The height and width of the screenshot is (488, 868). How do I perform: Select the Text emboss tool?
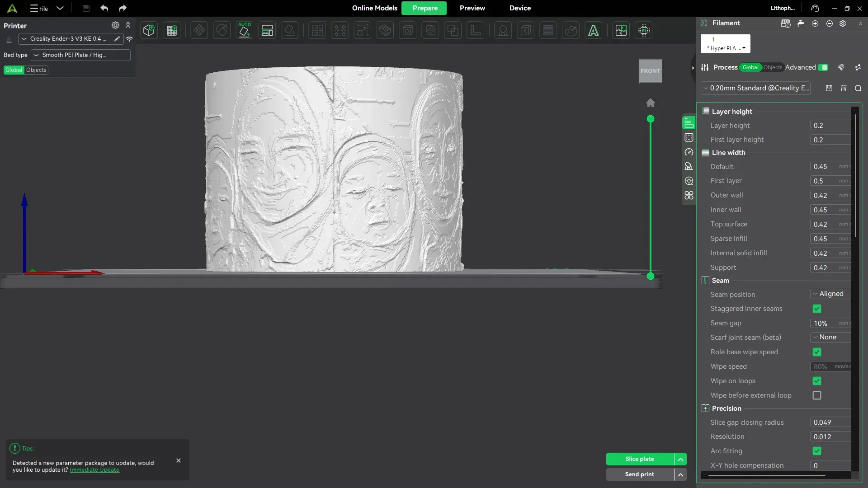[593, 30]
